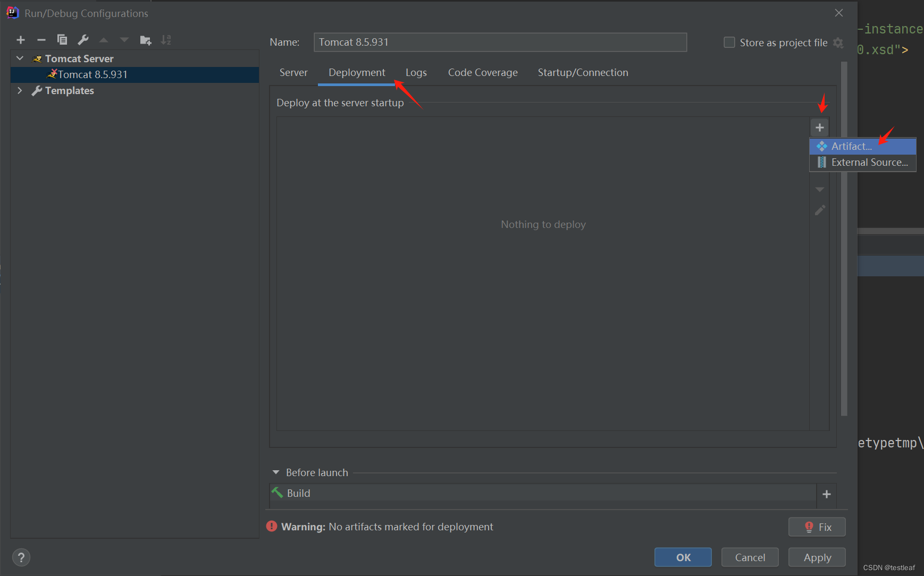This screenshot has height=576, width=924.
Task: Select the Templates tree item
Action: pyautogui.click(x=135, y=90)
